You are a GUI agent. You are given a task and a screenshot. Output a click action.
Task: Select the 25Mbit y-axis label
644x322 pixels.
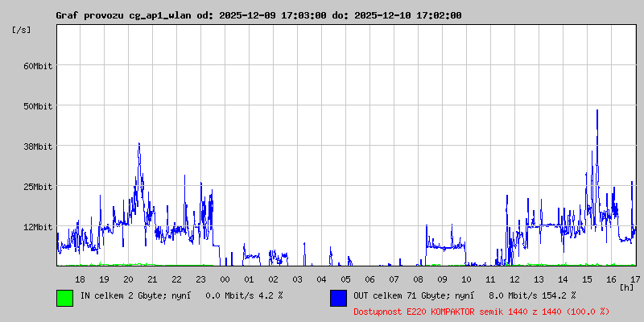point(38,187)
